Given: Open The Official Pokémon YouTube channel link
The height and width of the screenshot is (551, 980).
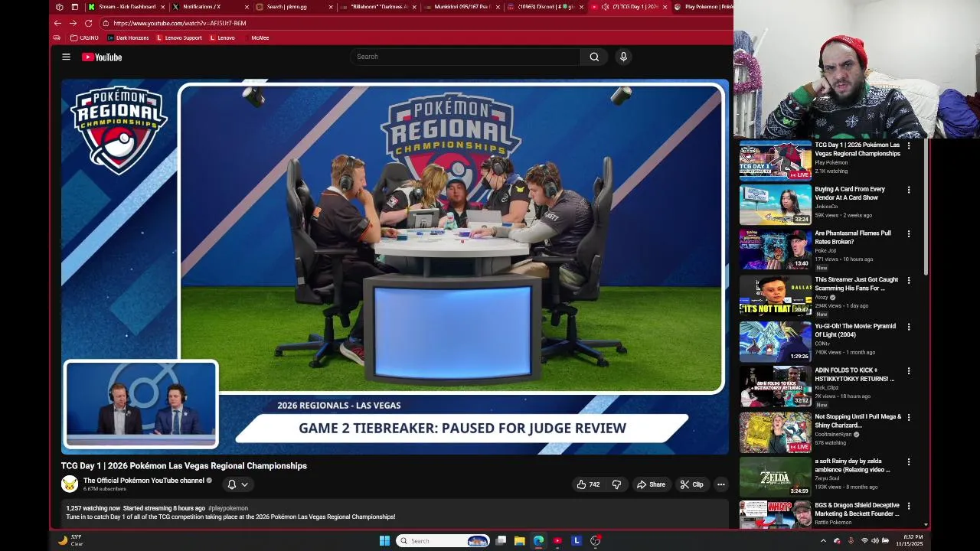Looking at the screenshot, I should tap(144, 481).
